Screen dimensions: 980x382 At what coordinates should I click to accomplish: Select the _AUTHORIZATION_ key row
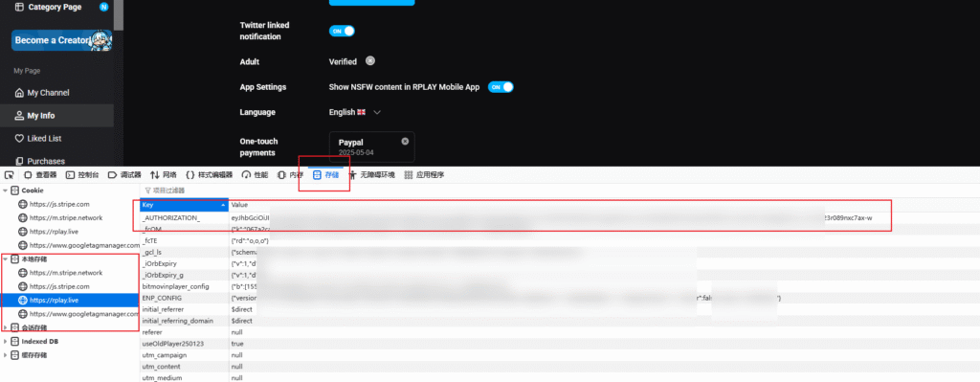click(x=559, y=217)
